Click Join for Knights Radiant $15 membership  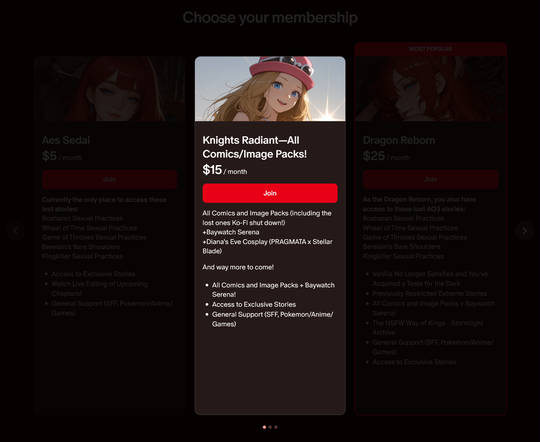270,193
